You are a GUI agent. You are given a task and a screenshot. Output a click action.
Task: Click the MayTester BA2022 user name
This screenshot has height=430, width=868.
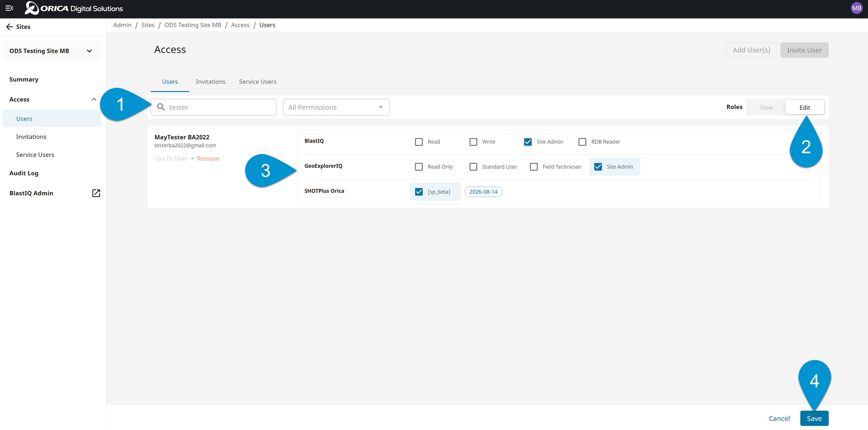182,137
